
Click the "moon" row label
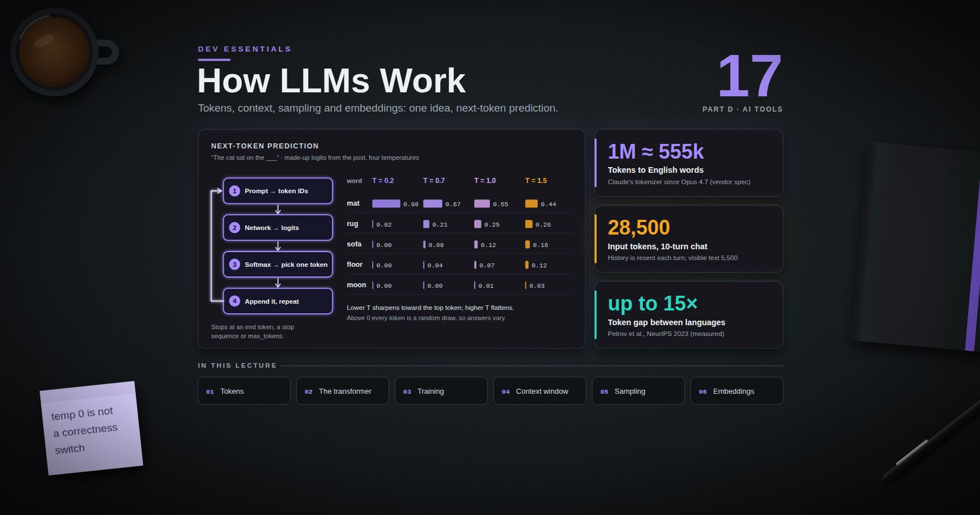356,285
